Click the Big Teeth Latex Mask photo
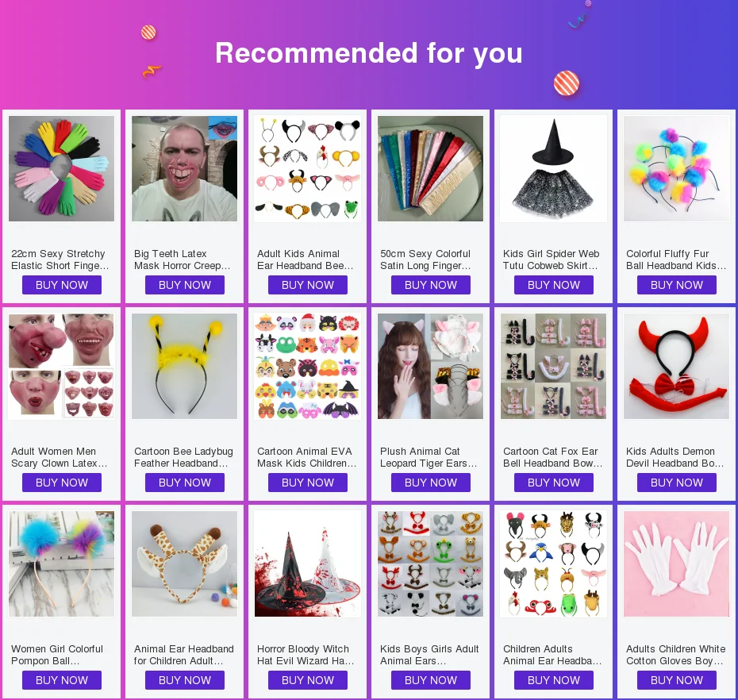 pos(184,168)
